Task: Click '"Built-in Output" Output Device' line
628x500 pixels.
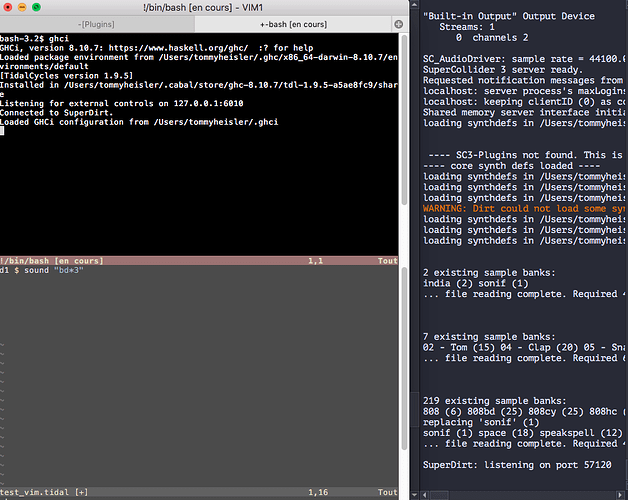Action: click(x=509, y=16)
